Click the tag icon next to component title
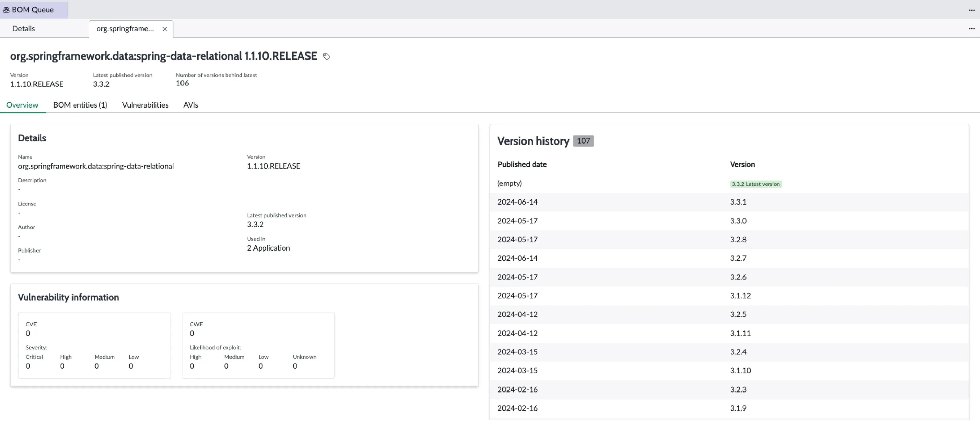980x428 pixels. pos(326,56)
